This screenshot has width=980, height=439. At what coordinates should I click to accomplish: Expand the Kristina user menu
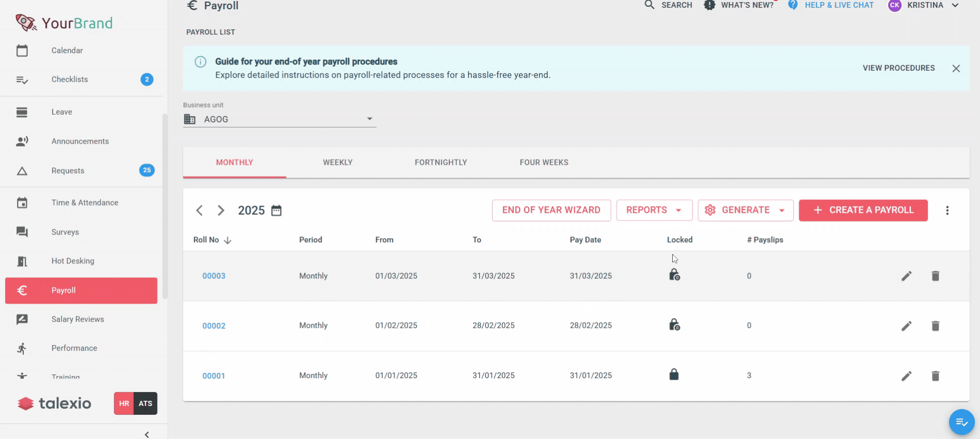pyautogui.click(x=955, y=5)
